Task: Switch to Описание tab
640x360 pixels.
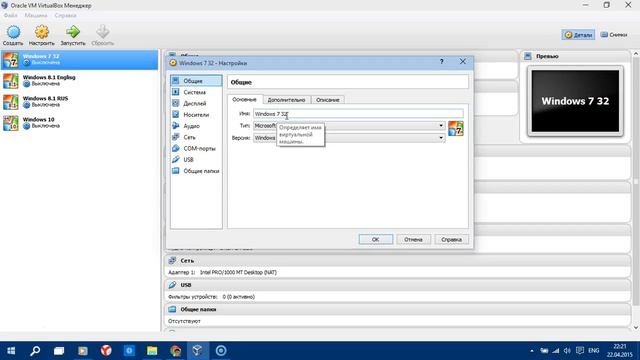Action: pos(328,100)
